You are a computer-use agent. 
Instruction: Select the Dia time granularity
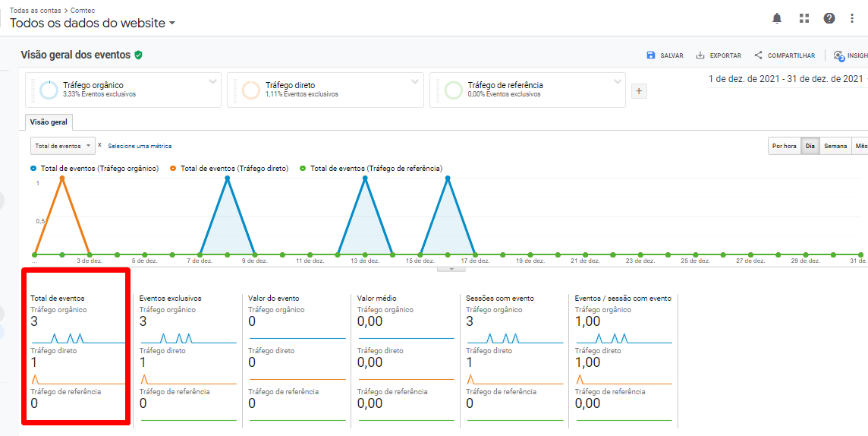click(810, 146)
